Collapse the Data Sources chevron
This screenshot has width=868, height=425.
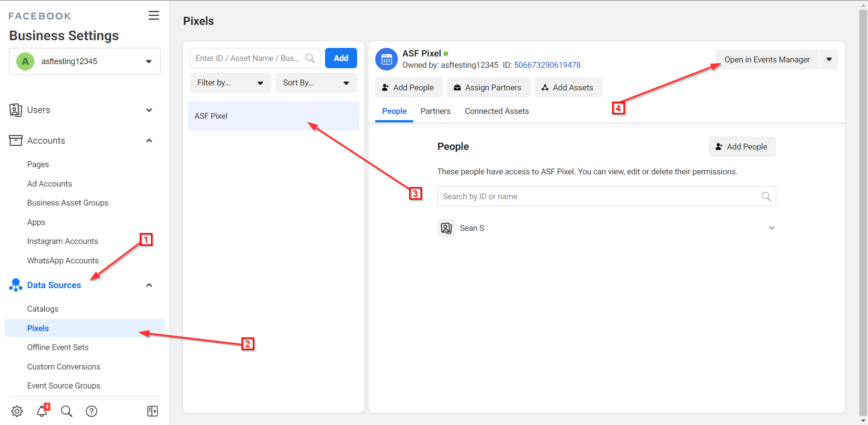pos(149,285)
